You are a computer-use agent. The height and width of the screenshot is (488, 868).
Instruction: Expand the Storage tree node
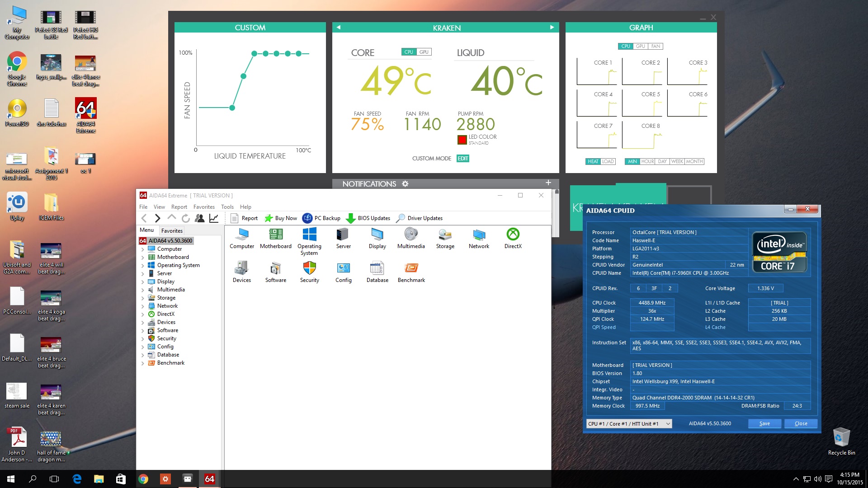coord(143,298)
